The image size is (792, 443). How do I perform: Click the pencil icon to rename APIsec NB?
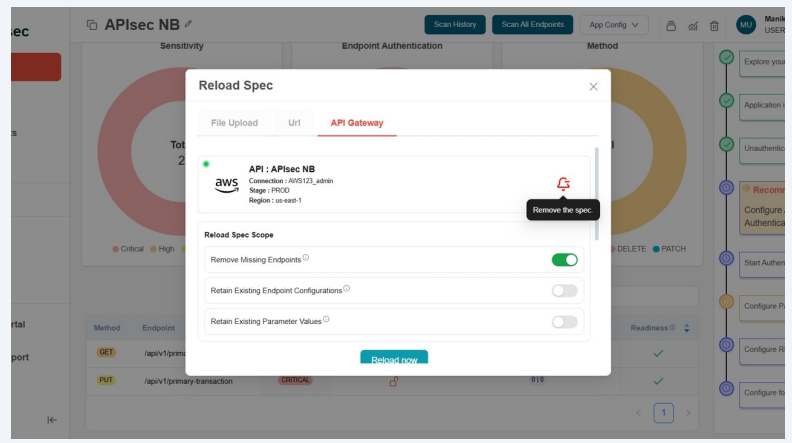(189, 24)
